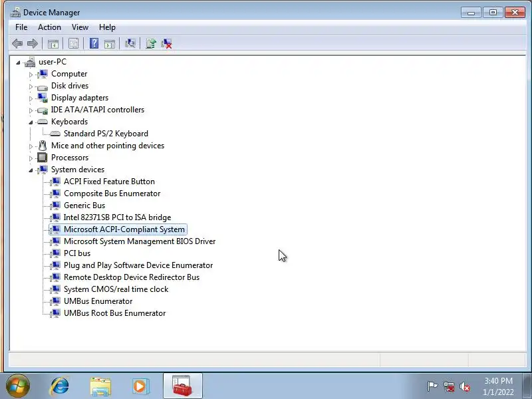
Task: Toggle the console tree pane toolbar icon
Action: (53, 43)
